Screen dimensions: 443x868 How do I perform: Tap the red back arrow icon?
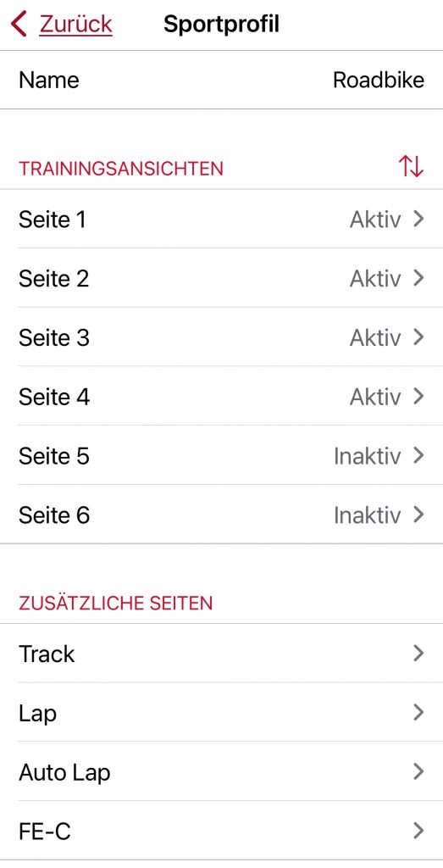[x=19, y=25]
